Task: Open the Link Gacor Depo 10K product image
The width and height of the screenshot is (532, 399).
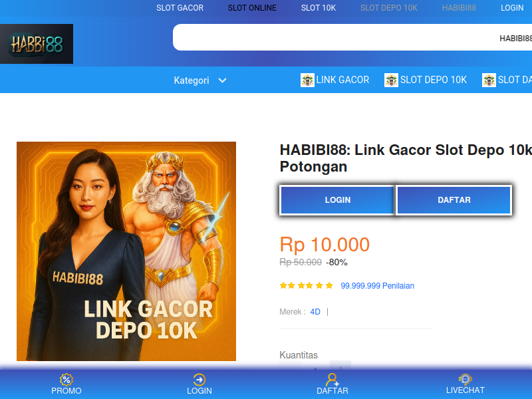Action: 126,251
